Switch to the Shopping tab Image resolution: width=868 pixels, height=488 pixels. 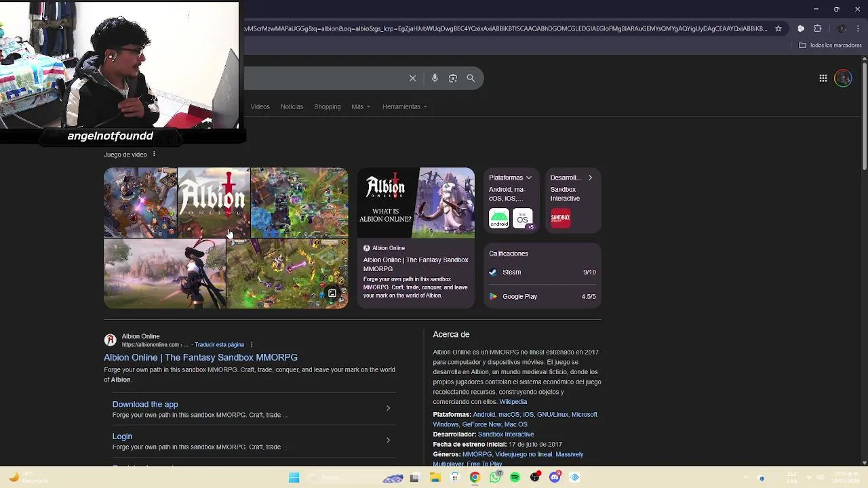pos(327,106)
